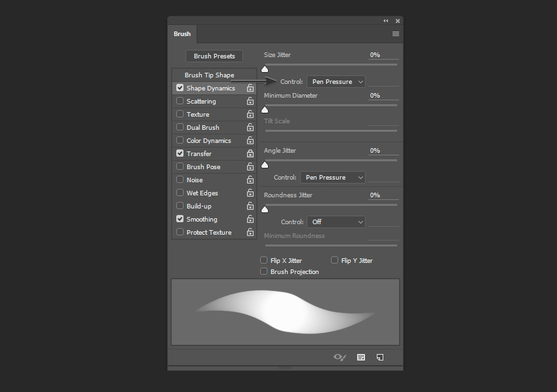The width and height of the screenshot is (557, 392).
Task: Select the Transfer row label
Action: pyautogui.click(x=199, y=153)
